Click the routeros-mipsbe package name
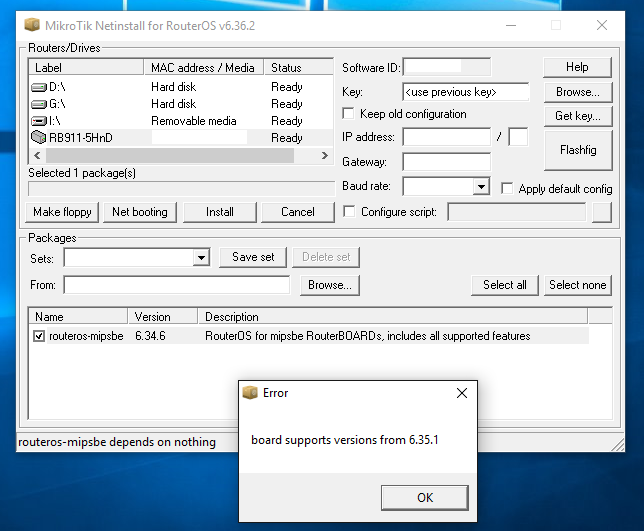This screenshot has height=531, width=644. pos(86,336)
